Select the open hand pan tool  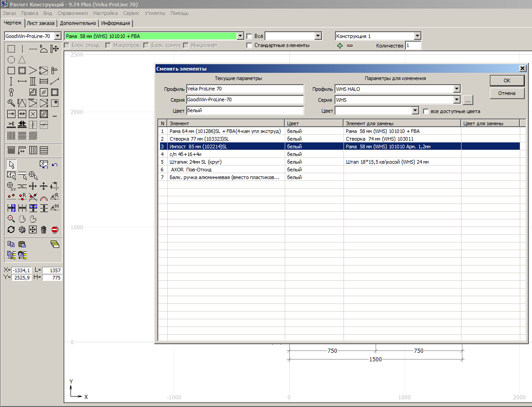(x=22, y=218)
